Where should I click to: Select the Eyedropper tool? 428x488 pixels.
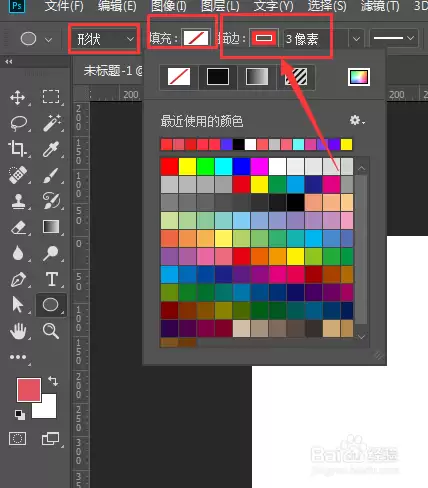(51, 149)
